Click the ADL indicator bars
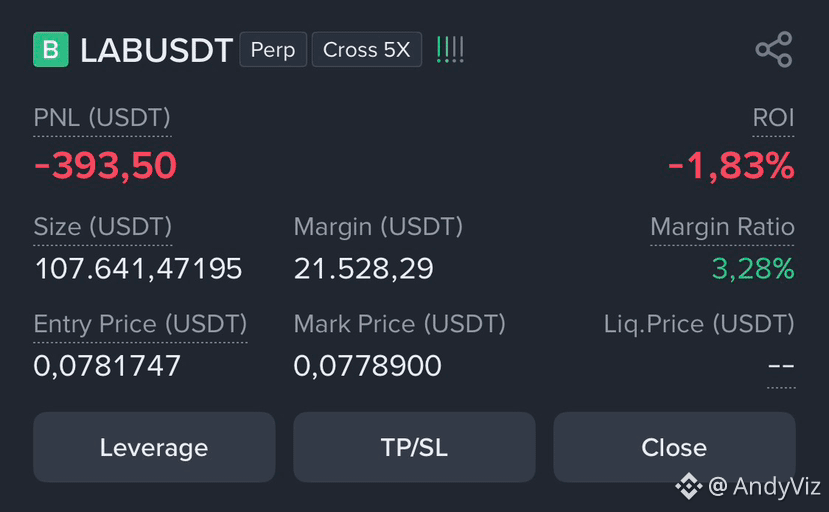This screenshot has width=829, height=512. point(450,50)
